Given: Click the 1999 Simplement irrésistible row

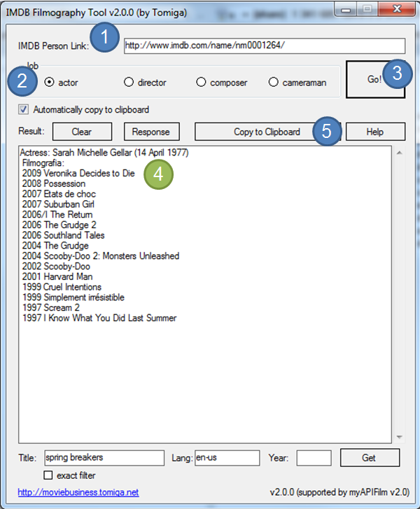Looking at the screenshot, I should click(73, 298).
